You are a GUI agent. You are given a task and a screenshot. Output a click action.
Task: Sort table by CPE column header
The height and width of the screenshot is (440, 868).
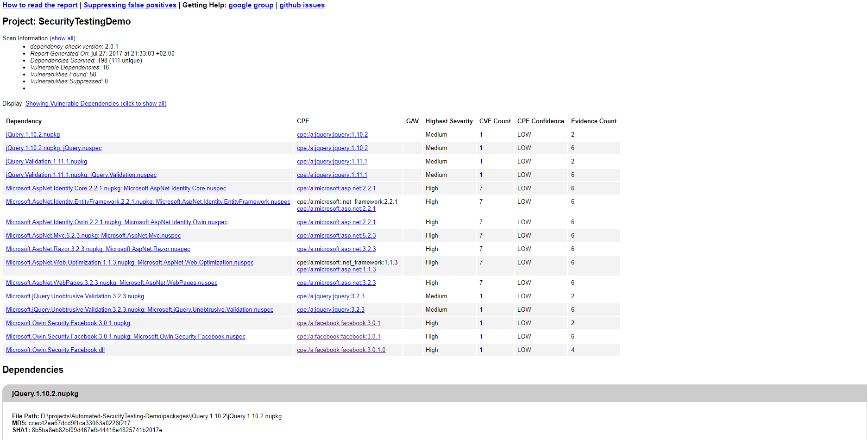(x=303, y=121)
